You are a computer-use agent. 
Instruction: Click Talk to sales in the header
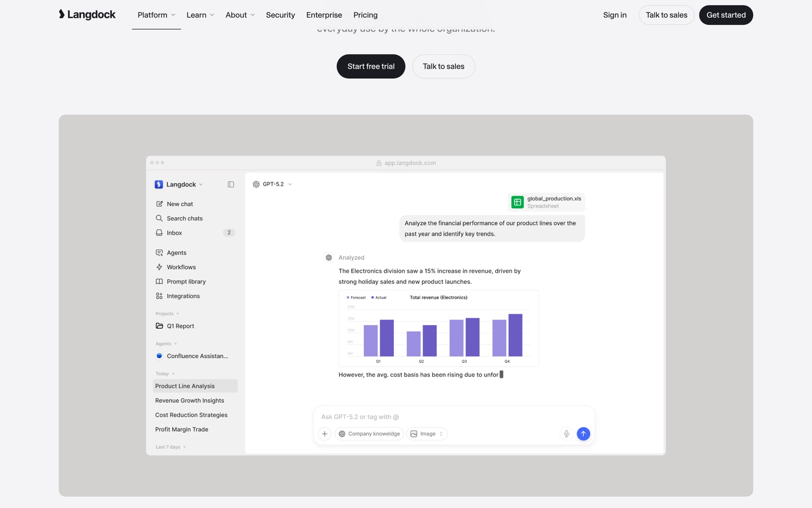(x=666, y=15)
